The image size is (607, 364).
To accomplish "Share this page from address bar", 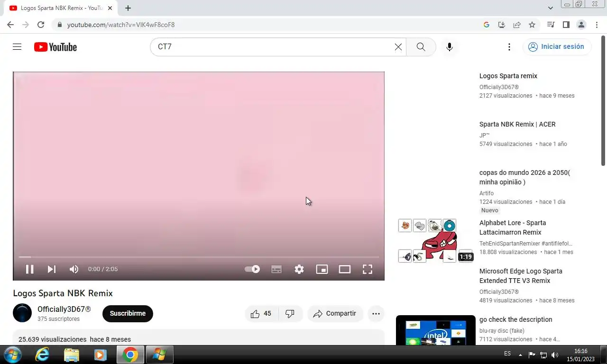I will 517,25.
